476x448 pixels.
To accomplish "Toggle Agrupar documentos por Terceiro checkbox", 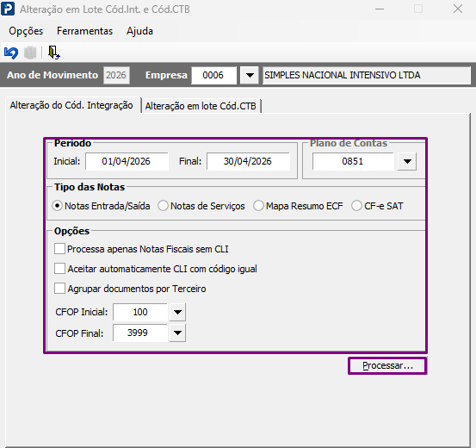I will click(59, 289).
